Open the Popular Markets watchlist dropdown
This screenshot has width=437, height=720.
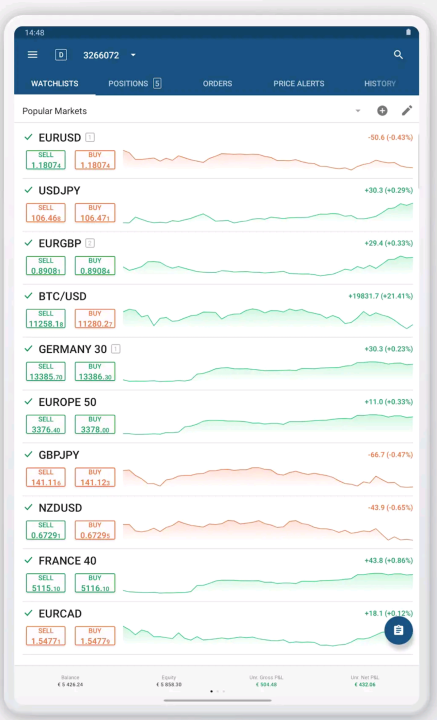(x=358, y=111)
